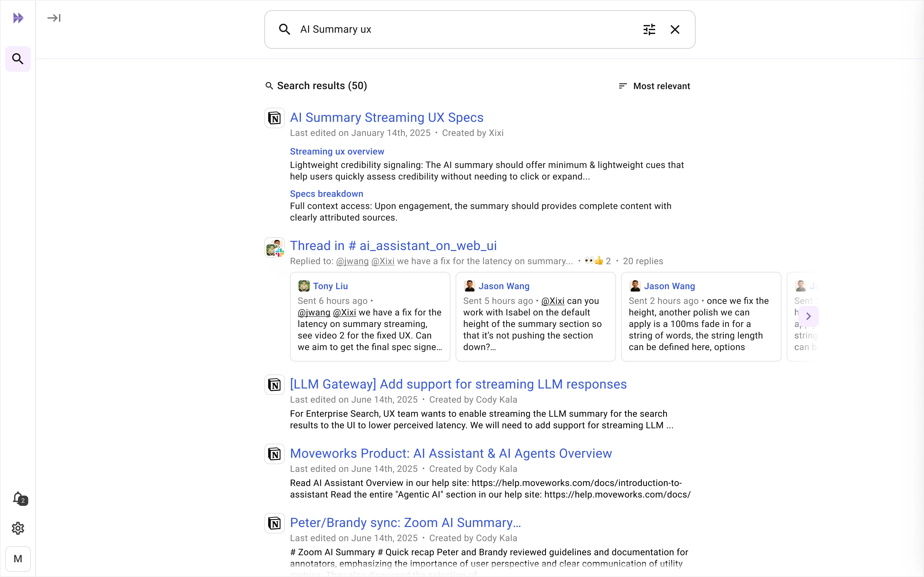This screenshot has width=924, height=577.
Task: Jump to Streaming ux overview section
Action: click(x=337, y=152)
